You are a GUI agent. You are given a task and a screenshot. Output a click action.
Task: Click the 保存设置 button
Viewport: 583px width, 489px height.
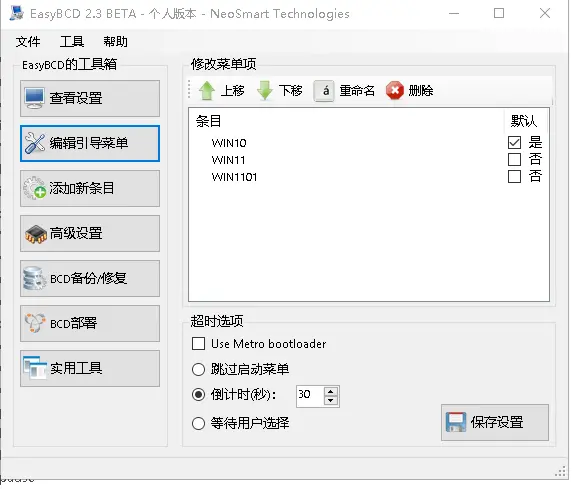pyautogui.click(x=495, y=422)
